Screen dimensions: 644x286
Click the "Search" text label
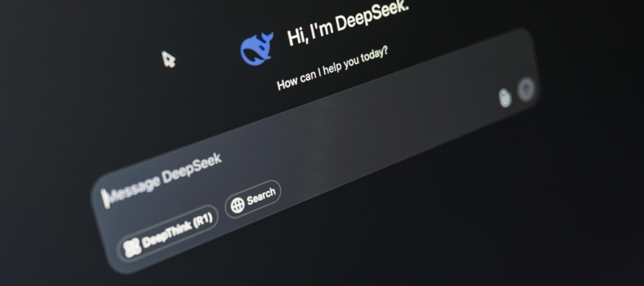click(261, 196)
